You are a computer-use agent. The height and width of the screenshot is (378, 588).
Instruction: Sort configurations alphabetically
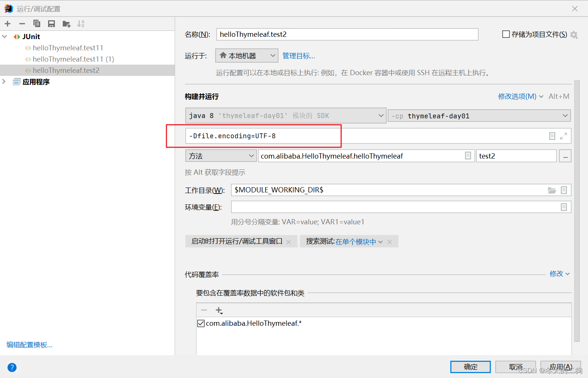point(80,23)
